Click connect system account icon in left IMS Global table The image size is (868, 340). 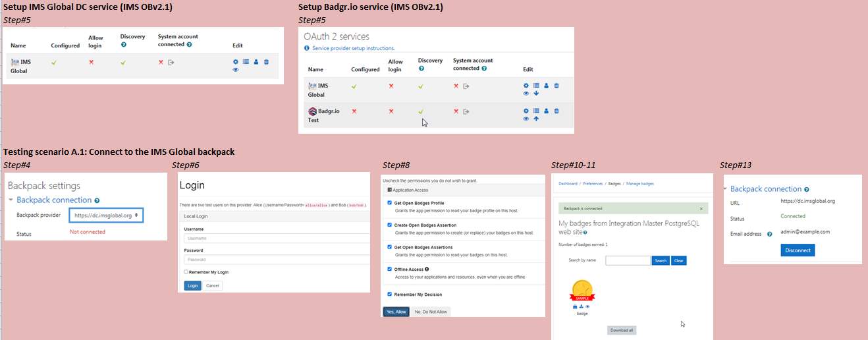click(171, 63)
